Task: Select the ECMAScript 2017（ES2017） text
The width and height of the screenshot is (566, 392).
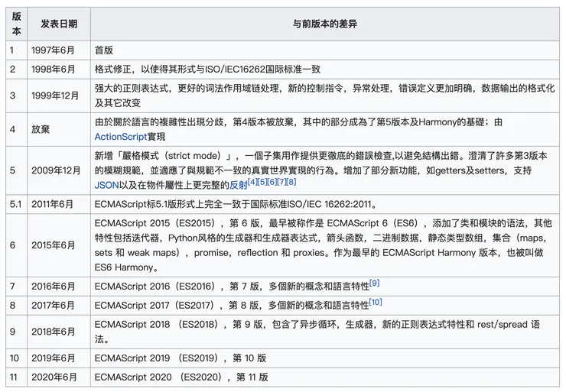Action: pyautogui.click(x=155, y=306)
